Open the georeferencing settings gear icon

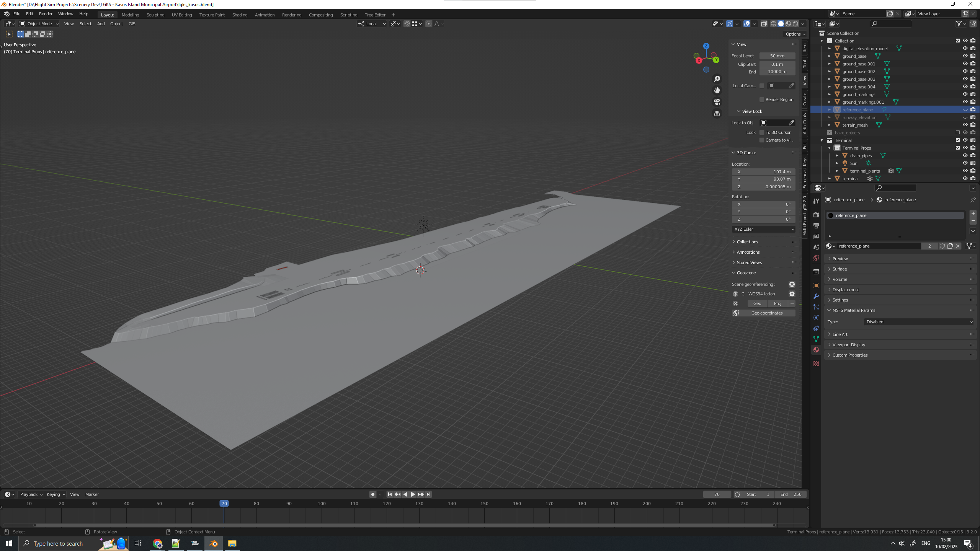[x=792, y=294]
